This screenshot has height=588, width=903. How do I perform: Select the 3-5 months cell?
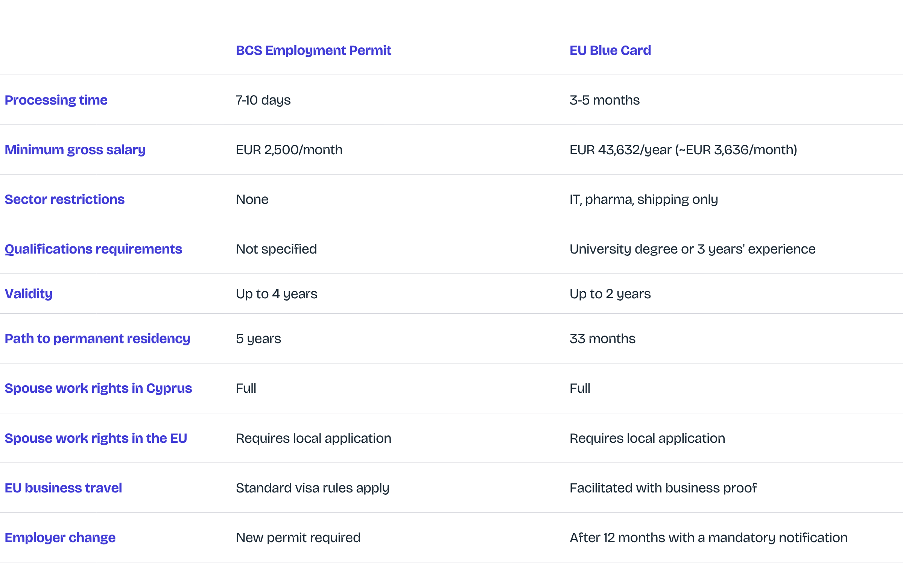pos(604,100)
